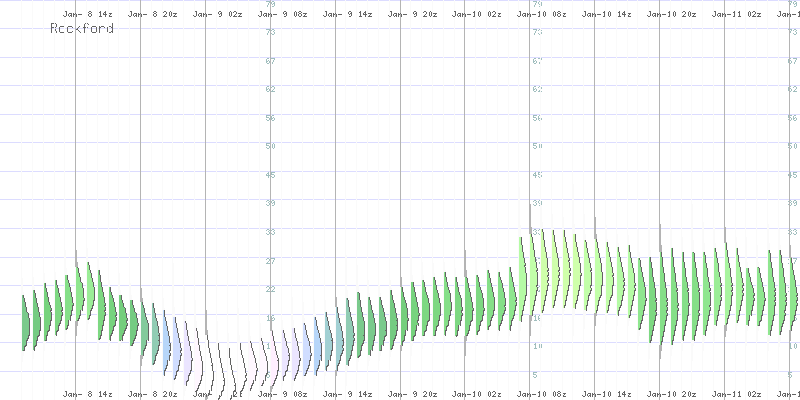Screen dimensions: 800x400
Task: Click the Jan- 8 20z top axis label
Action: (152, 15)
